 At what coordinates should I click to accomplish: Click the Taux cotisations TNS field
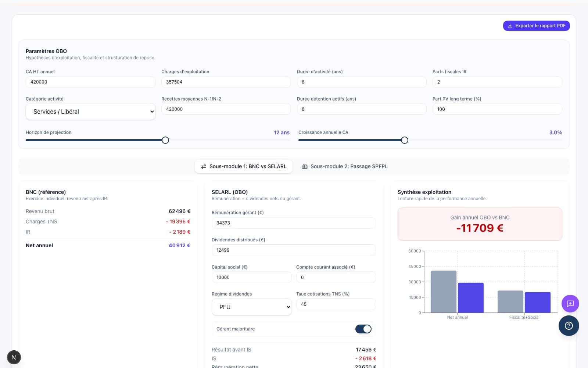point(336,304)
